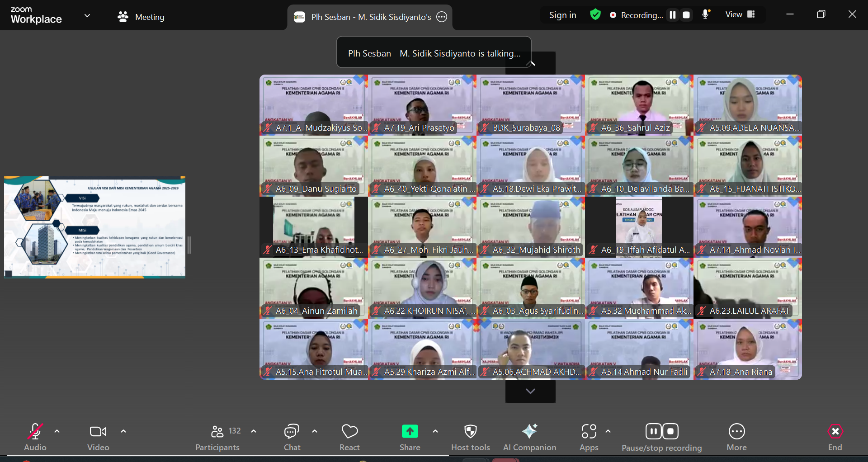Unmute the Audio microphone

(35, 437)
